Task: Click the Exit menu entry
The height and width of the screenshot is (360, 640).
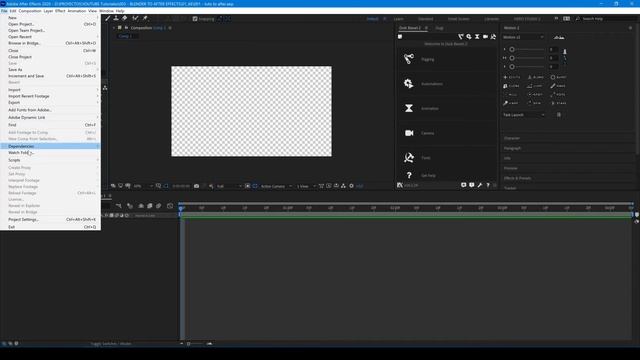Action: click(51, 227)
